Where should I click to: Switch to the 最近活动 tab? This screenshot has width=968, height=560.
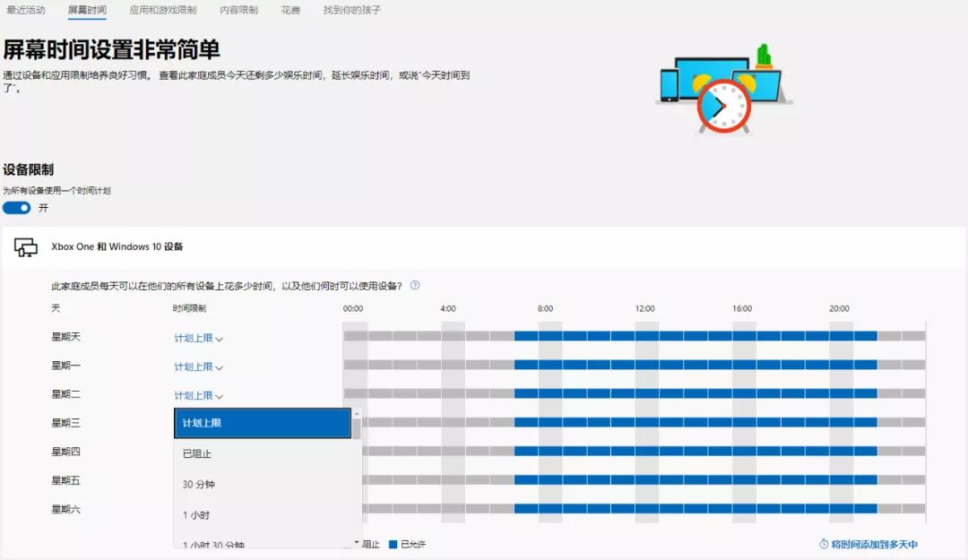[x=26, y=10]
